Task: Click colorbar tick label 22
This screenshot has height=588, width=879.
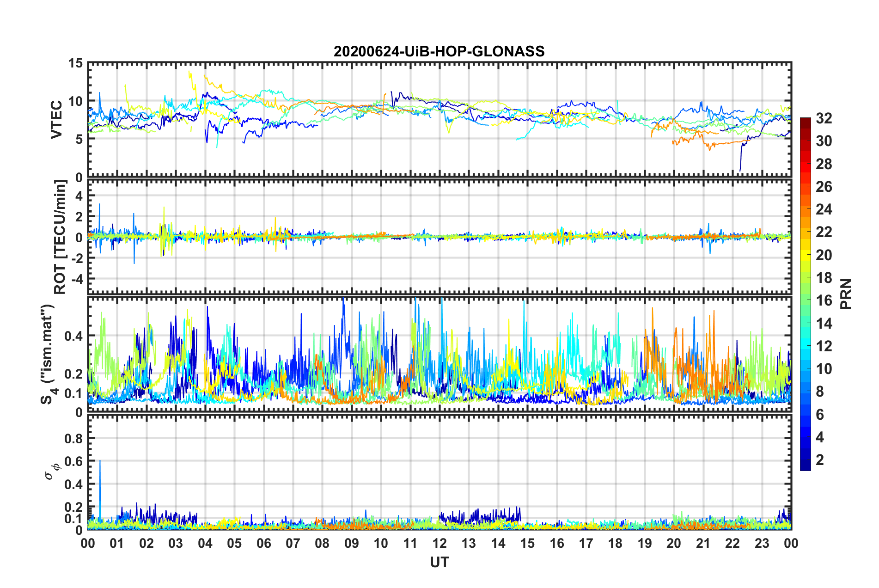Action: [x=824, y=232]
